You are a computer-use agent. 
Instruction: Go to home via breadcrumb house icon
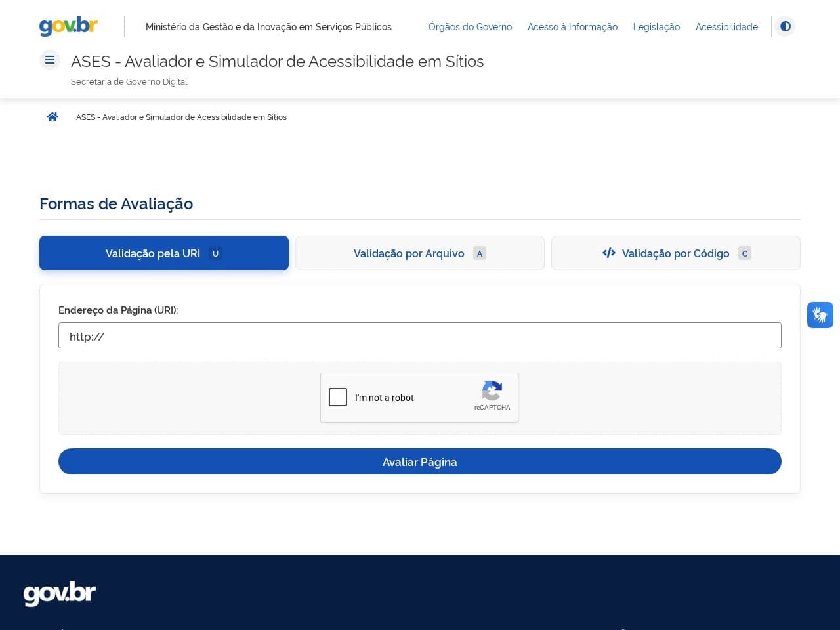point(52,117)
